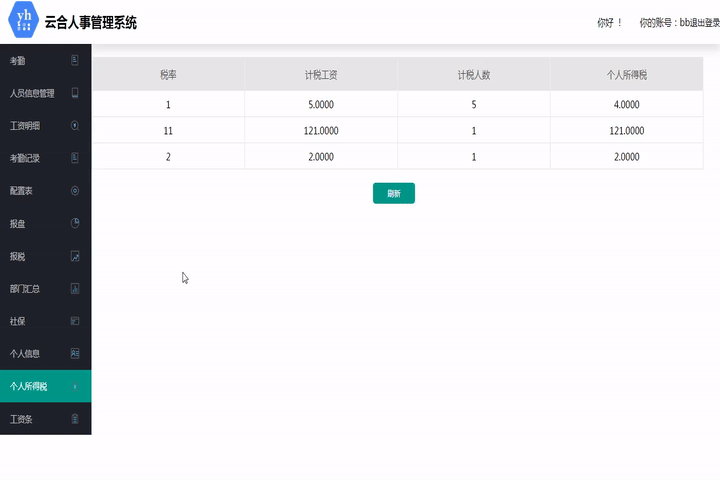Screen dimensions: 720x480
Task: Click the 个人信息 ID card icon
Action: [x=75, y=354]
